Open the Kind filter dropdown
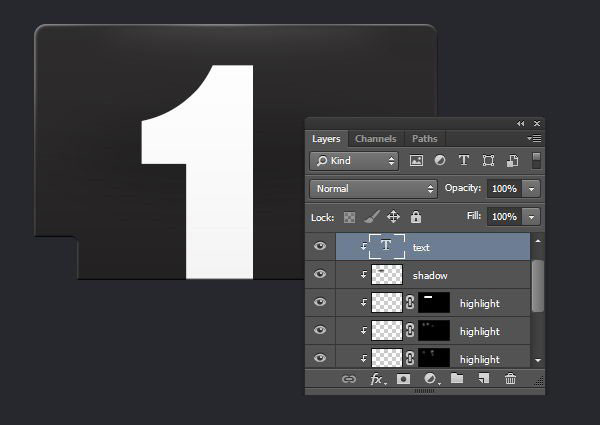The image size is (600, 425). pyautogui.click(x=354, y=161)
